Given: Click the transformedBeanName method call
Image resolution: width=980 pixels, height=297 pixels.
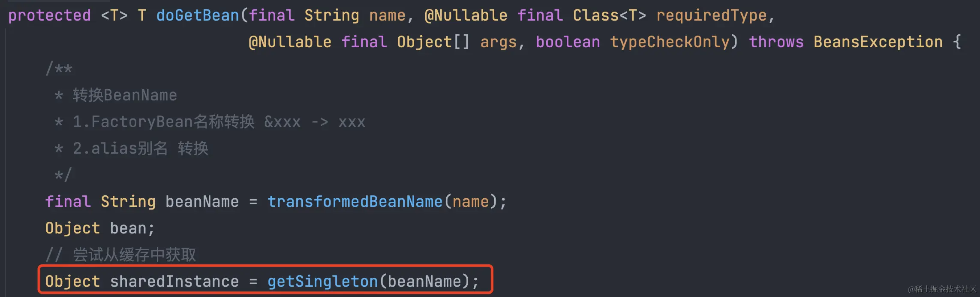Looking at the screenshot, I should [x=355, y=202].
